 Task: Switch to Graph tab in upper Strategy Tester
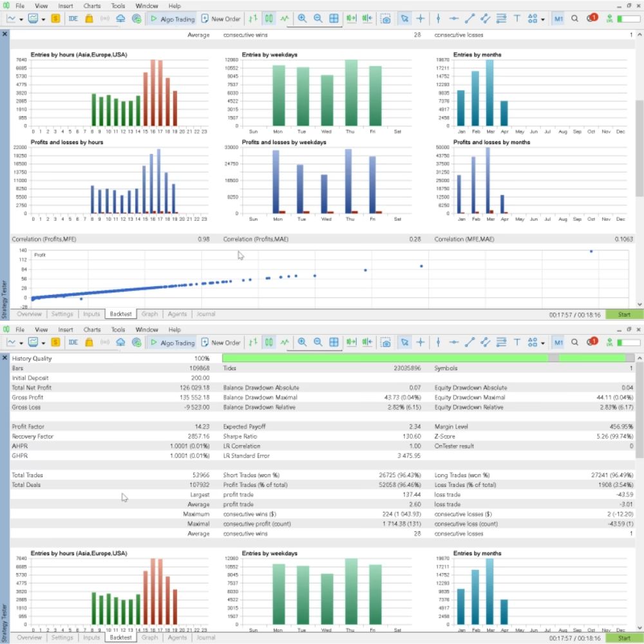tap(149, 314)
